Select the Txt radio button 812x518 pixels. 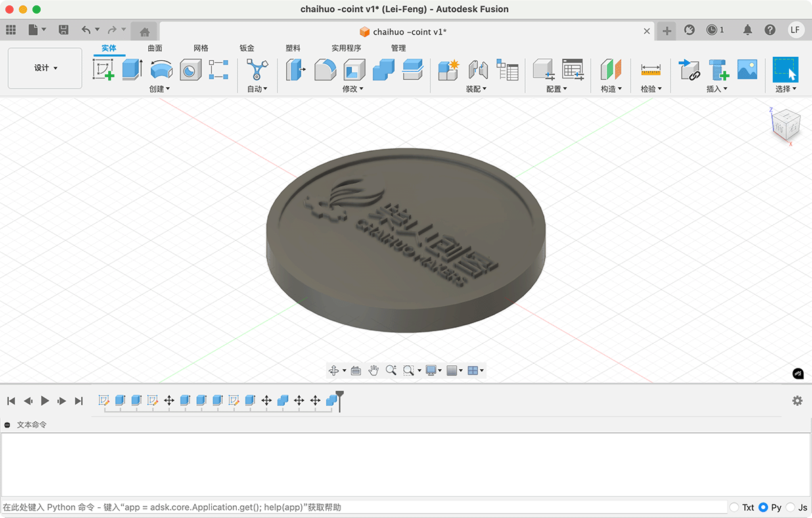pos(735,507)
